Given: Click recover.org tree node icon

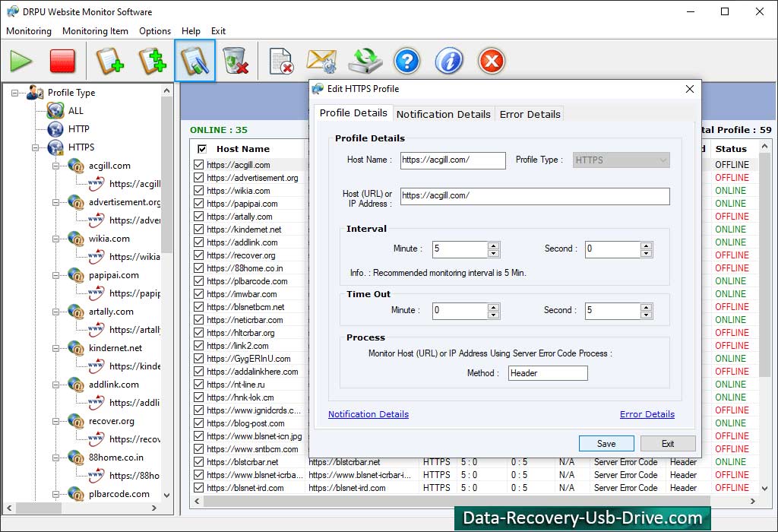Looking at the screenshot, I should pyautogui.click(x=76, y=421).
